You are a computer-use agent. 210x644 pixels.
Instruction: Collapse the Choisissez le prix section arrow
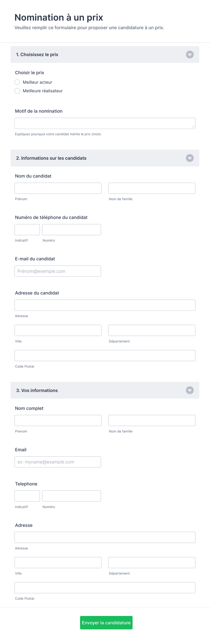(189, 55)
